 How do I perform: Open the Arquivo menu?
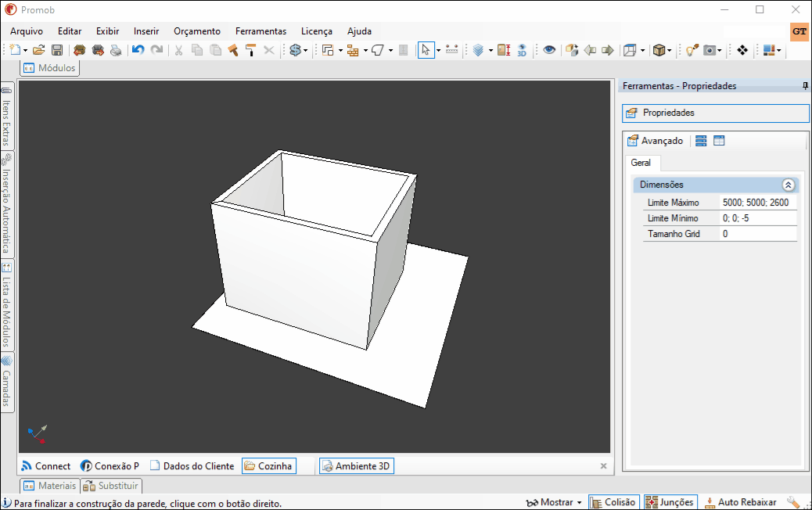[x=27, y=31]
